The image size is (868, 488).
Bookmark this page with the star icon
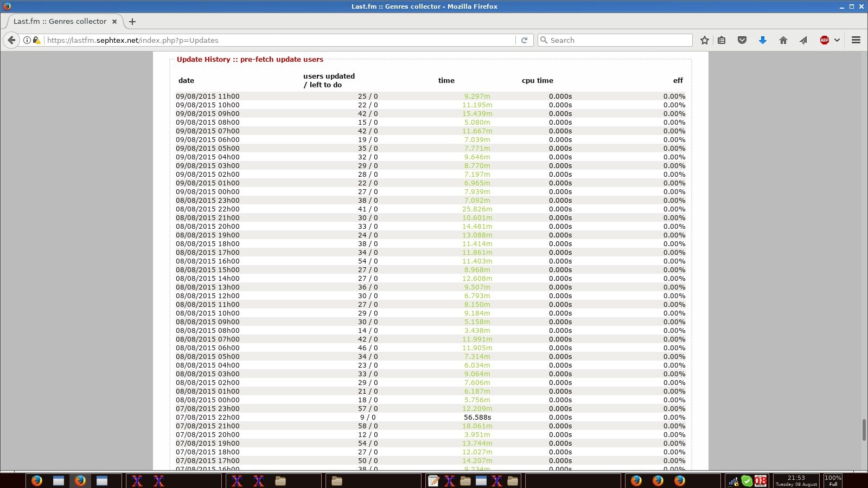[x=704, y=40]
